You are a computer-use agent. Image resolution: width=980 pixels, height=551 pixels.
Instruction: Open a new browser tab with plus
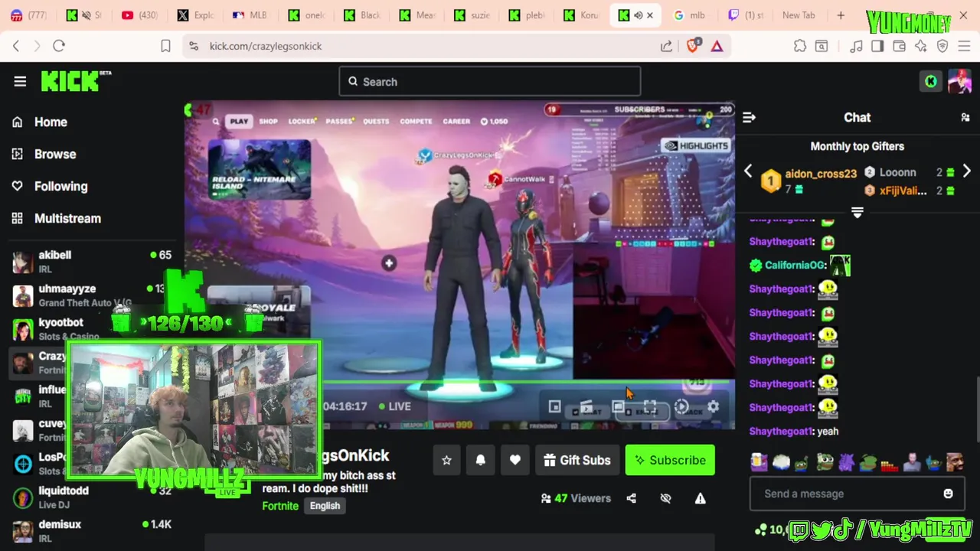pos(841,15)
